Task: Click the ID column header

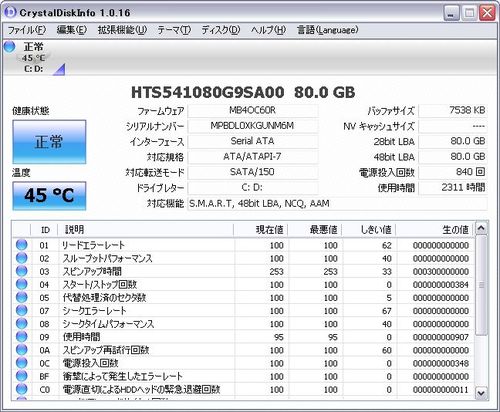Action: pyautogui.click(x=44, y=230)
